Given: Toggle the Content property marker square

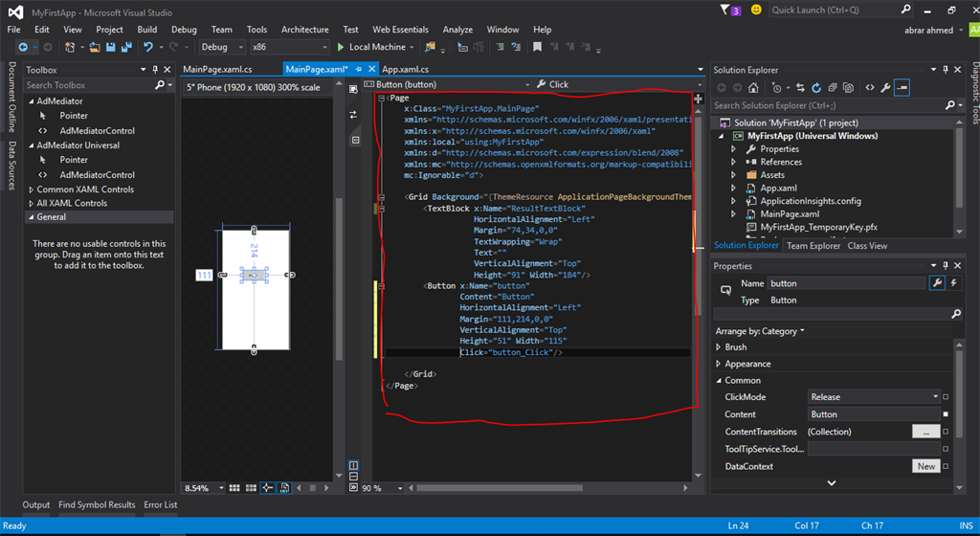Looking at the screenshot, I should tap(946, 414).
